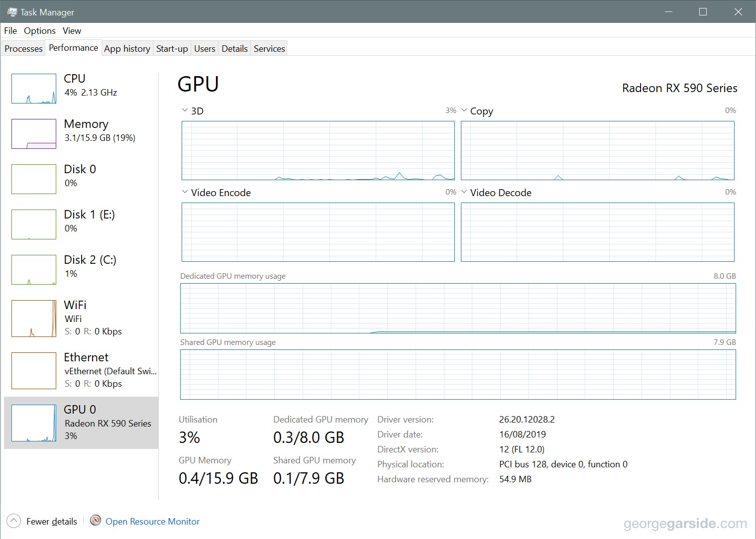The height and width of the screenshot is (539, 756).
Task: Click the dedicated GPU memory 0.3/8.0 GB value
Action: (x=309, y=437)
